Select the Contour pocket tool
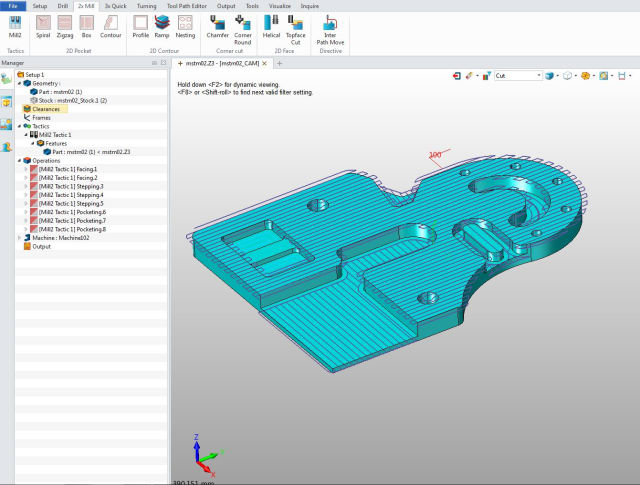The width and height of the screenshot is (640, 485). (x=111, y=27)
